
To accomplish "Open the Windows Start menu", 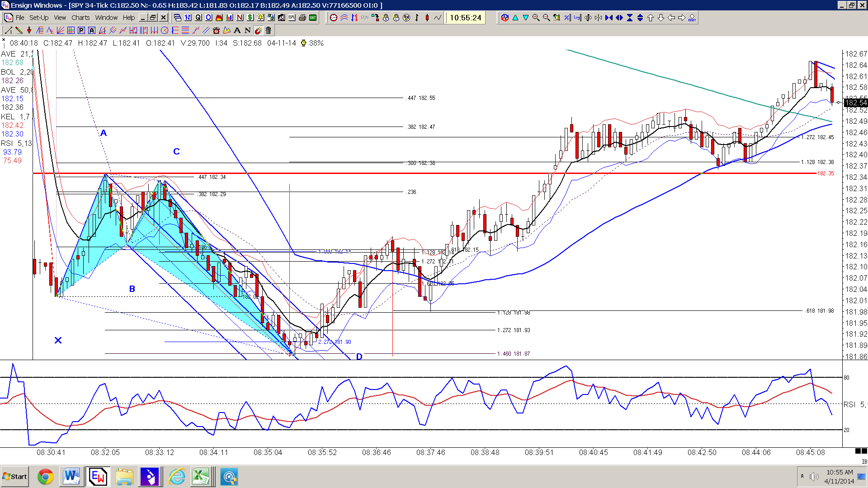I will (15, 477).
